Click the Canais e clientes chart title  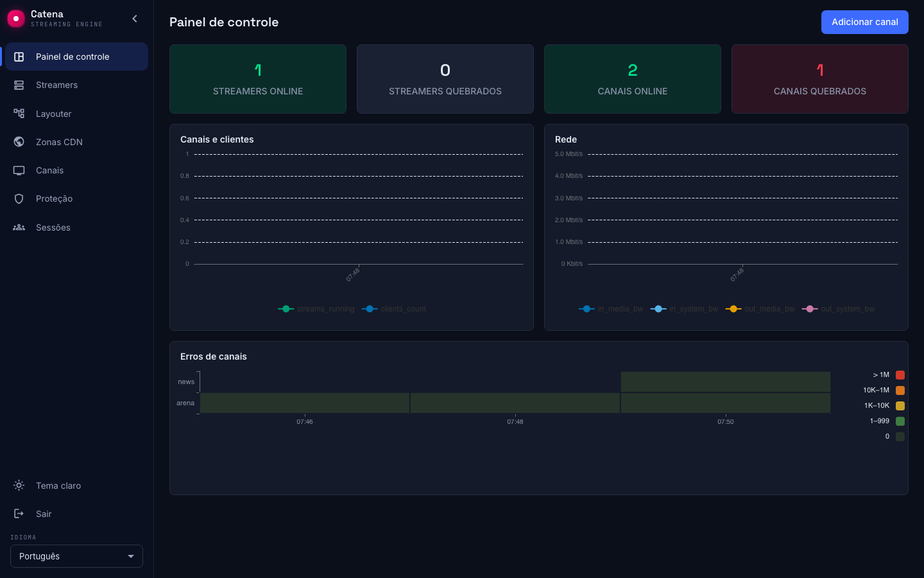coord(217,139)
